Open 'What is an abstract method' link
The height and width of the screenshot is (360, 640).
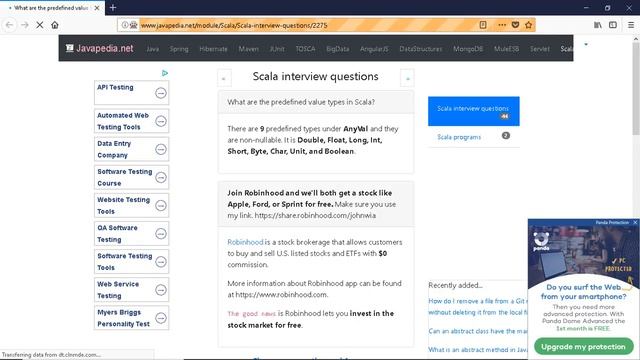click(478, 350)
